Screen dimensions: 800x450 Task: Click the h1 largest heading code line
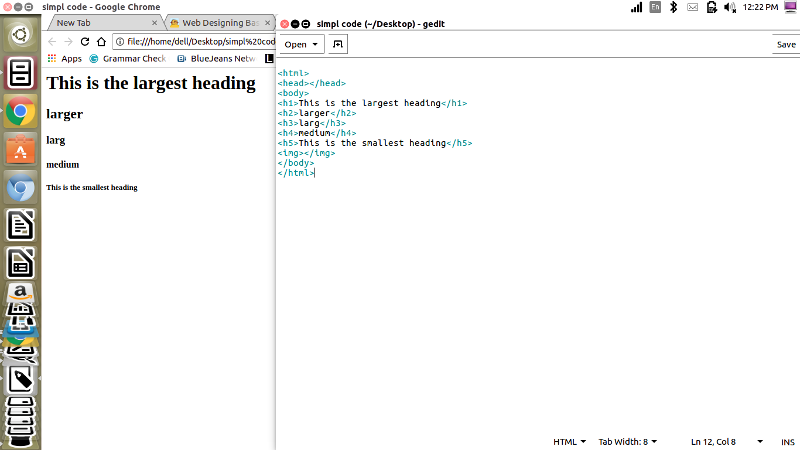coord(372,103)
